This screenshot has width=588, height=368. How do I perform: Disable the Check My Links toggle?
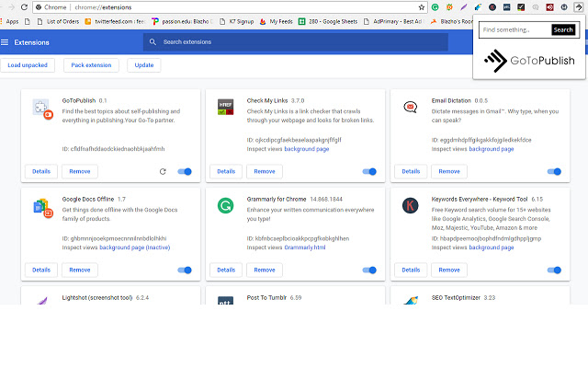(x=369, y=172)
